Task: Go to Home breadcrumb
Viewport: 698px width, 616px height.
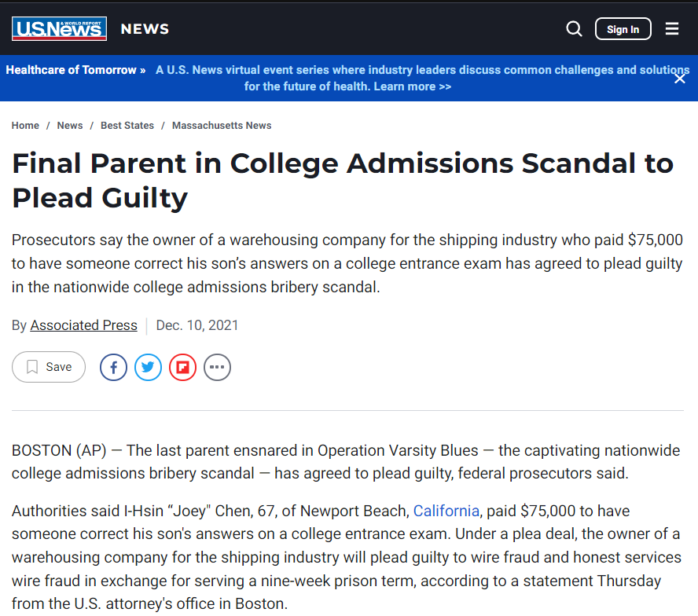Action: click(25, 126)
